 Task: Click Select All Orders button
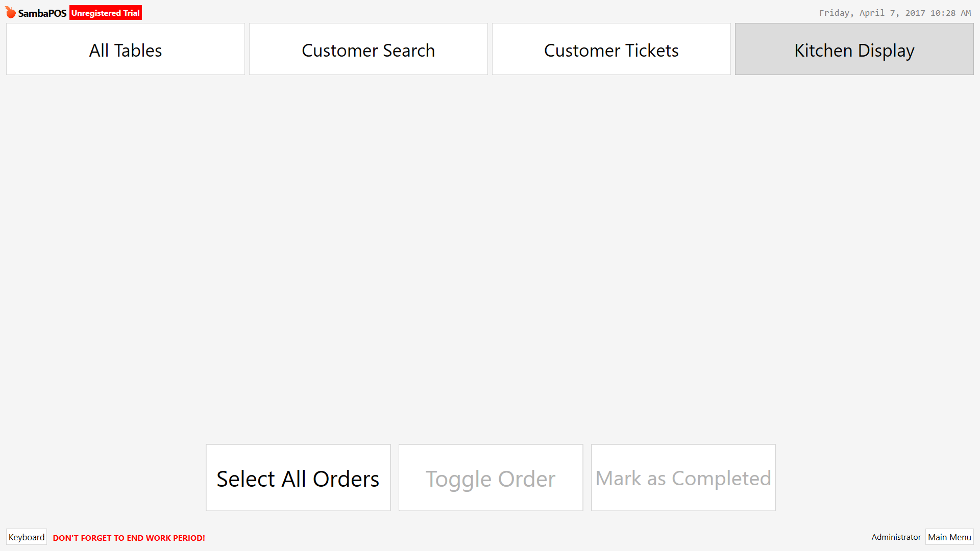(298, 478)
